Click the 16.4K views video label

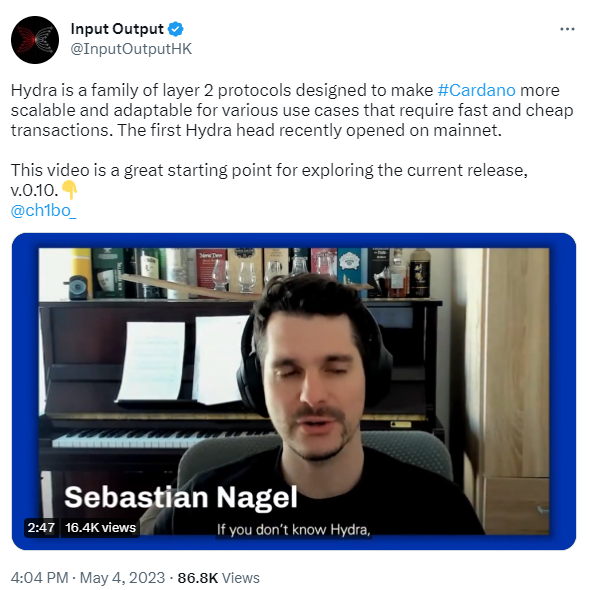pos(100,527)
